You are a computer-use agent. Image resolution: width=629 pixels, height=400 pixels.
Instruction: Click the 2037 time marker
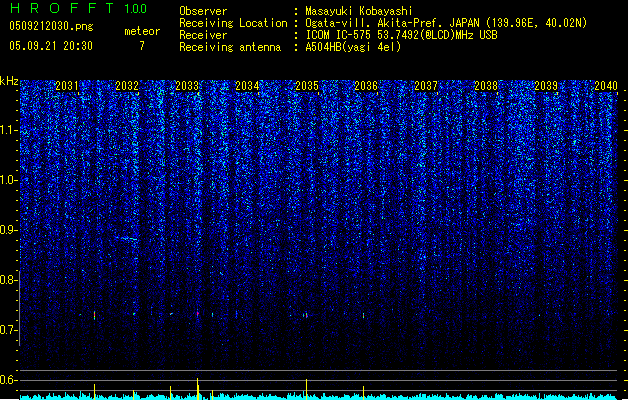pyautogui.click(x=426, y=86)
